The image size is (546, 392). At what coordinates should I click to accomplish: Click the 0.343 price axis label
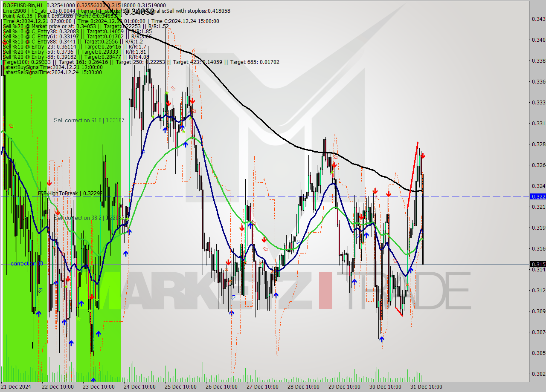click(x=538, y=19)
